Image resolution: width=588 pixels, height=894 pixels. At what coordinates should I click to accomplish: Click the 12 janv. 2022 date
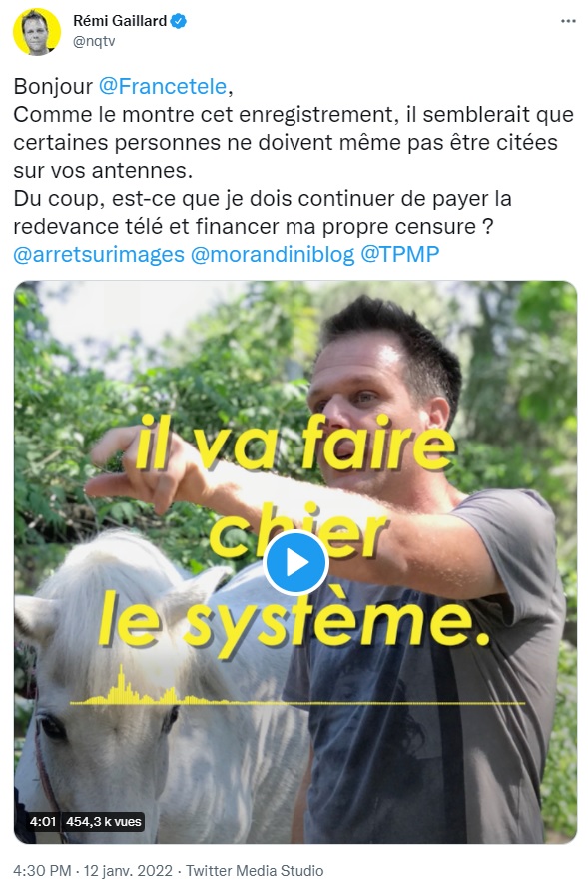point(128,871)
